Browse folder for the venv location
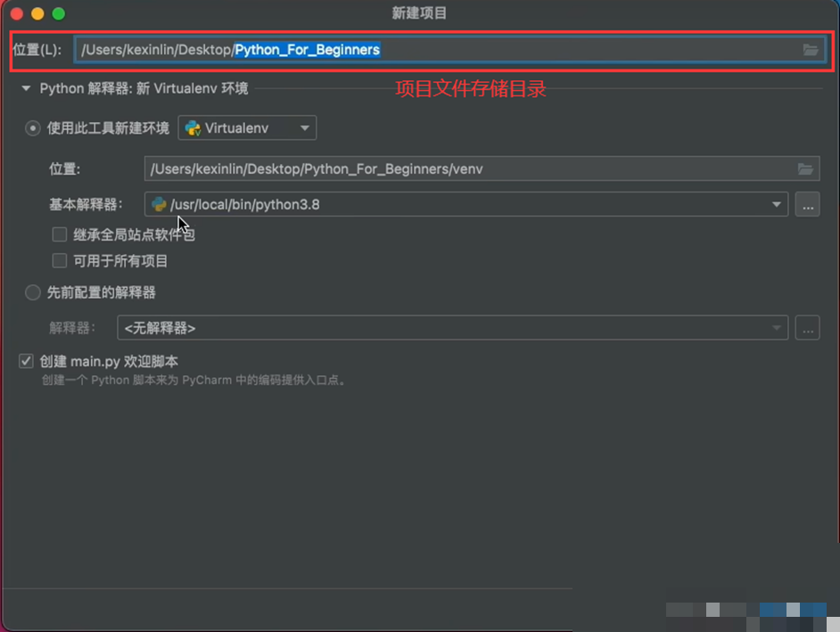Viewport: 840px width, 632px height. (x=805, y=168)
